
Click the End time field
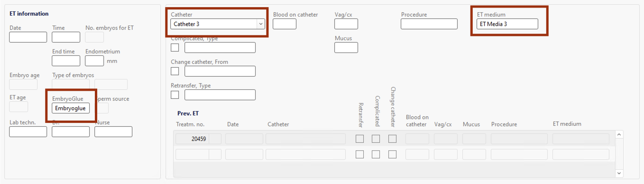pyautogui.click(x=66, y=61)
